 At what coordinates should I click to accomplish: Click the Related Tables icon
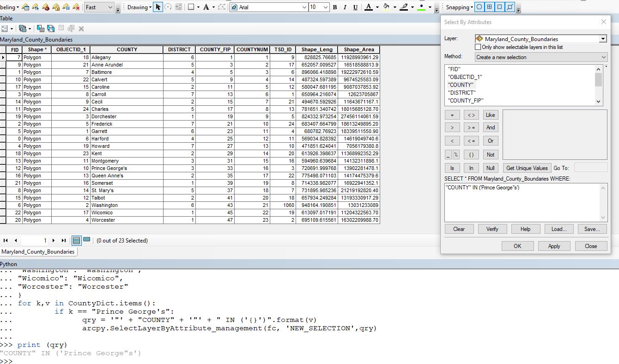pos(22,29)
